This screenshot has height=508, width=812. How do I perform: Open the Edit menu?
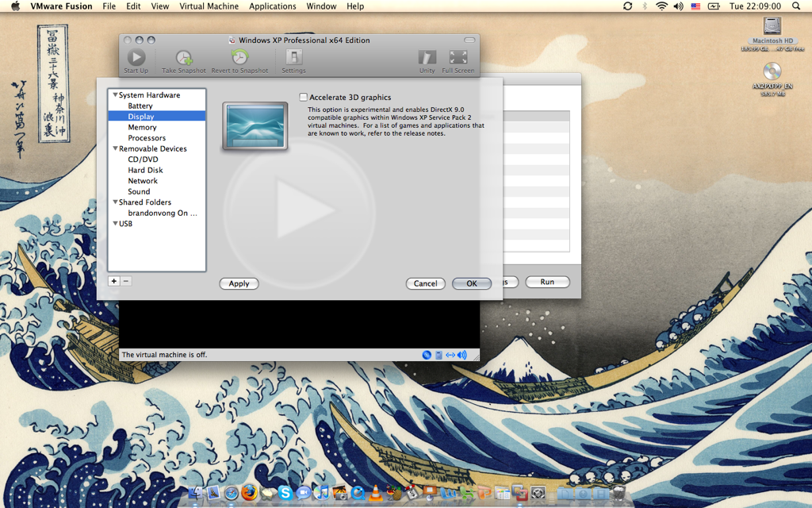133,6
